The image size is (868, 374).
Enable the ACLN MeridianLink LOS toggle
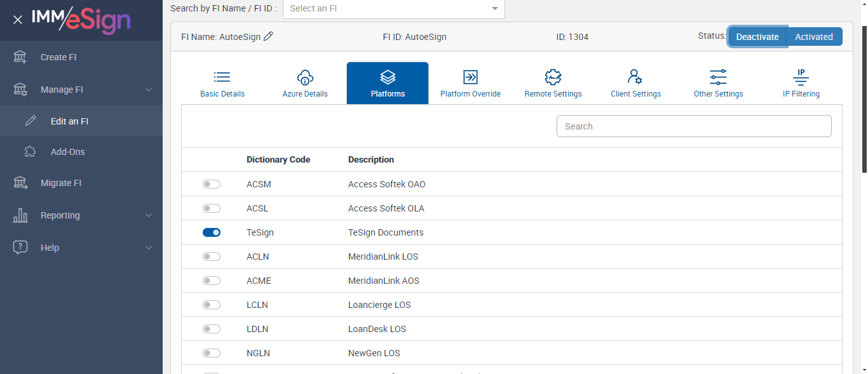212,257
